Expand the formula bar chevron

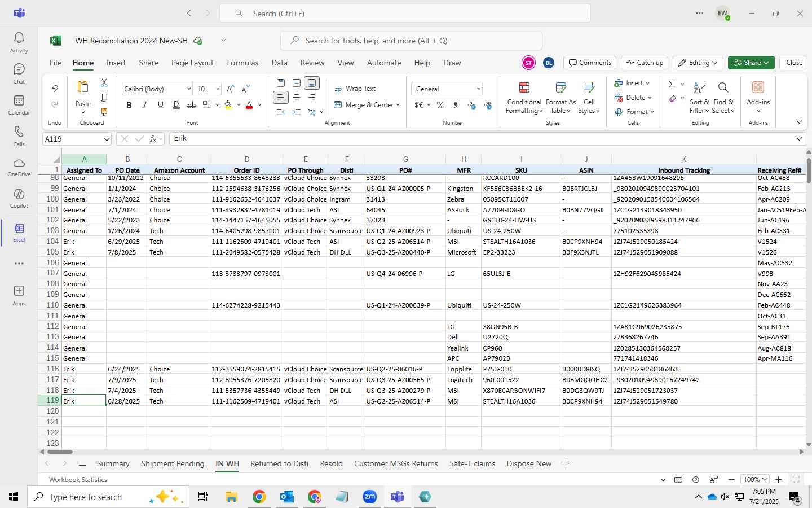tap(799, 139)
